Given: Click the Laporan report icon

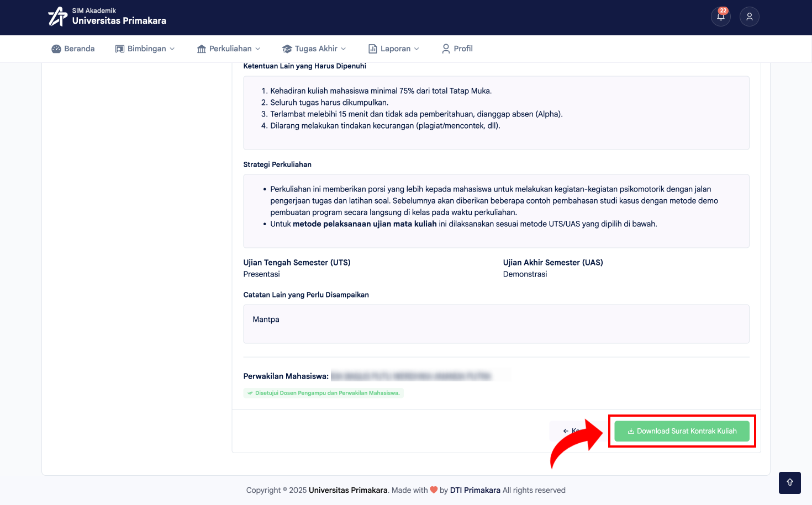Looking at the screenshot, I should [x=373, y=49].
